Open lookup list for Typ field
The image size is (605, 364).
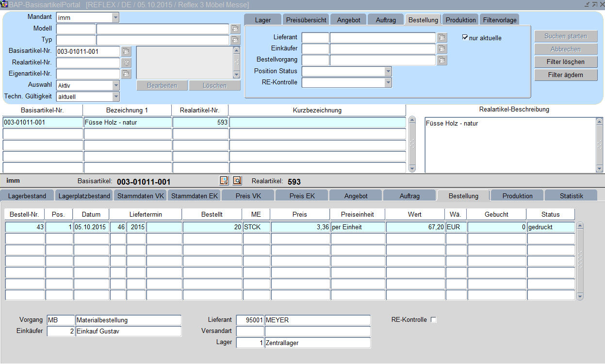click(x=235, y=40)
